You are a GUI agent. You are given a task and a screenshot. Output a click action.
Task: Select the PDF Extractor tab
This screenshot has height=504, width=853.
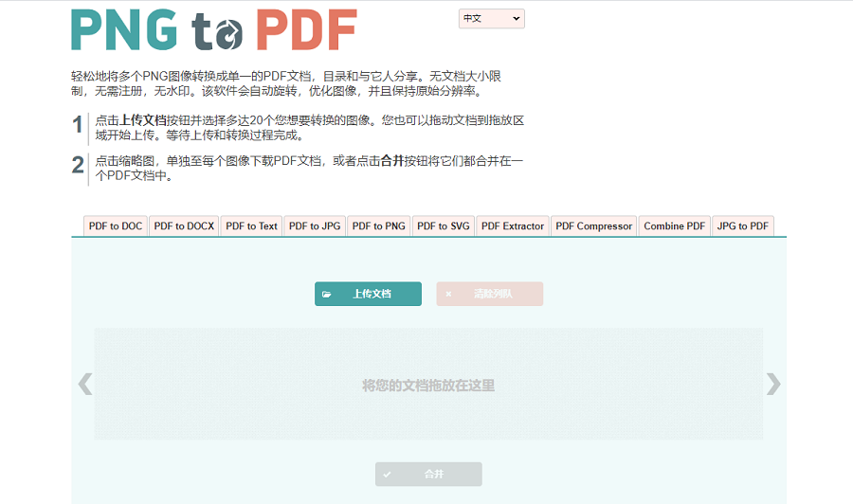click(513, 226)
